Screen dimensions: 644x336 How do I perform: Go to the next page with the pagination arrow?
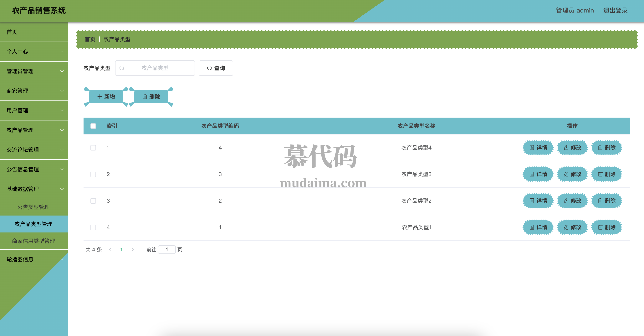click(x=132, y=250)
